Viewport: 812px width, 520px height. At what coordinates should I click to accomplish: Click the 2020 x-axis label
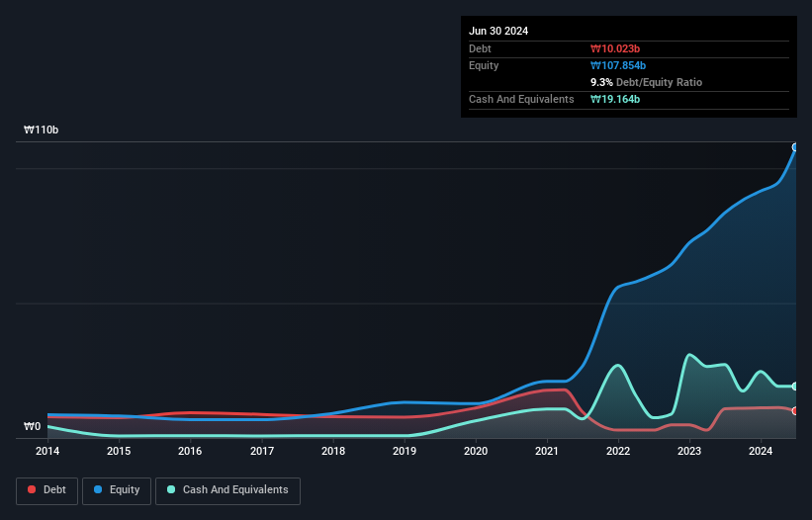click(x=476, y=451)
